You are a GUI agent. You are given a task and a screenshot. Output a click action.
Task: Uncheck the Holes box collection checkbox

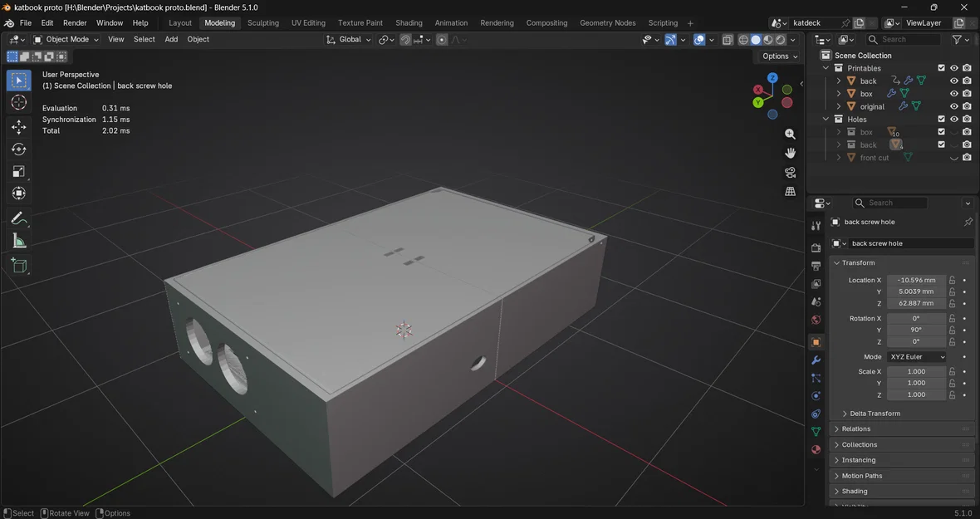(x=941, y=132)
